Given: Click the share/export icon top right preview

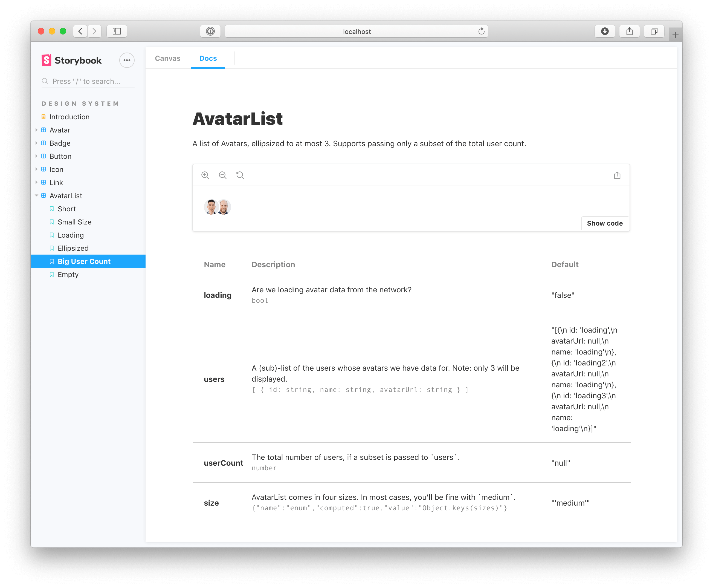Looking at the screenshot, I should coord(617,175).
